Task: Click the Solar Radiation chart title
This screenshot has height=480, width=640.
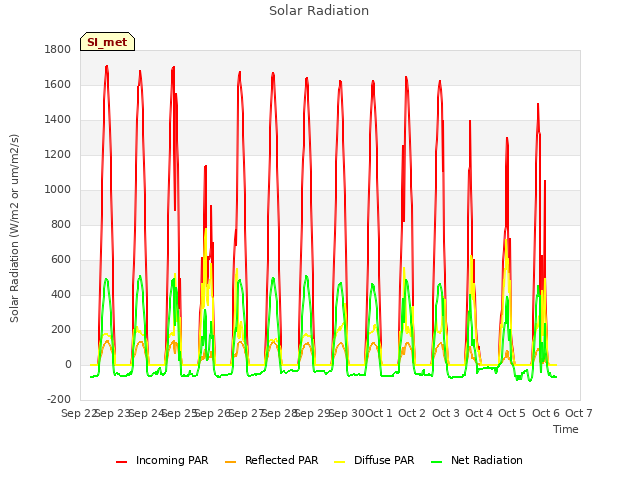Action: 319,11
